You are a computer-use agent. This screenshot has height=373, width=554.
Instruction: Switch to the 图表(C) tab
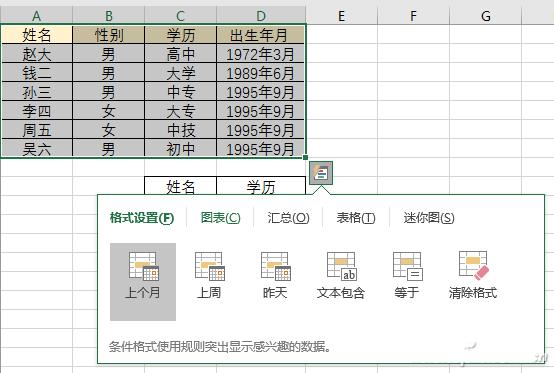[220, 218]
